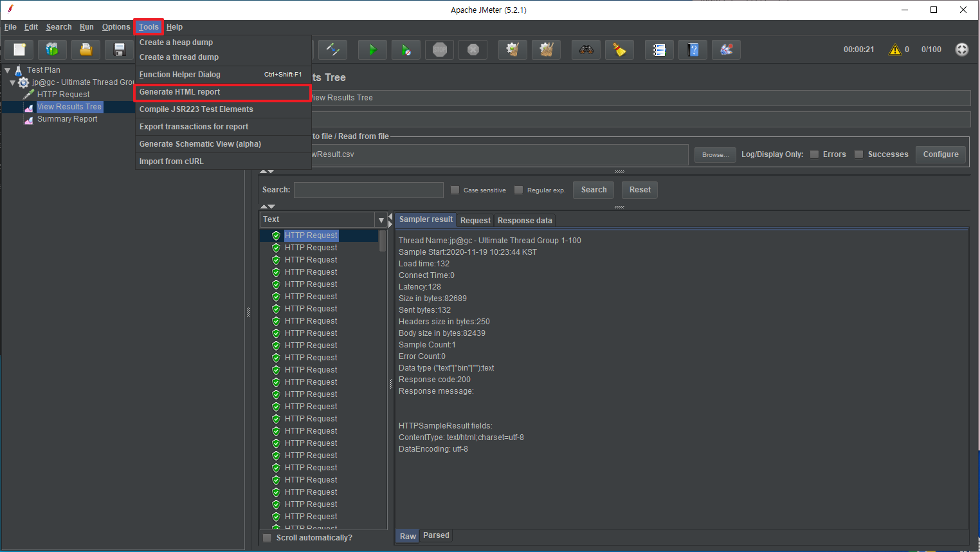The height and width of the screenshot is (552, 980).
Task: Click the Thread Group gear icon
Action: coord(24,82)
